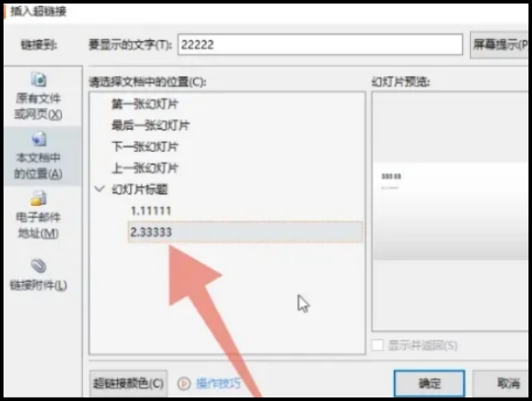This screenshot has width=532, height=401.
Task: Open the 操作技巧 link
Action: (218, 383)
